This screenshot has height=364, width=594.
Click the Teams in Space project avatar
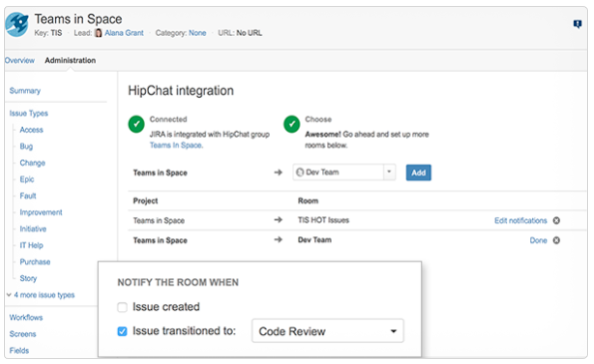tap(17, 24)
